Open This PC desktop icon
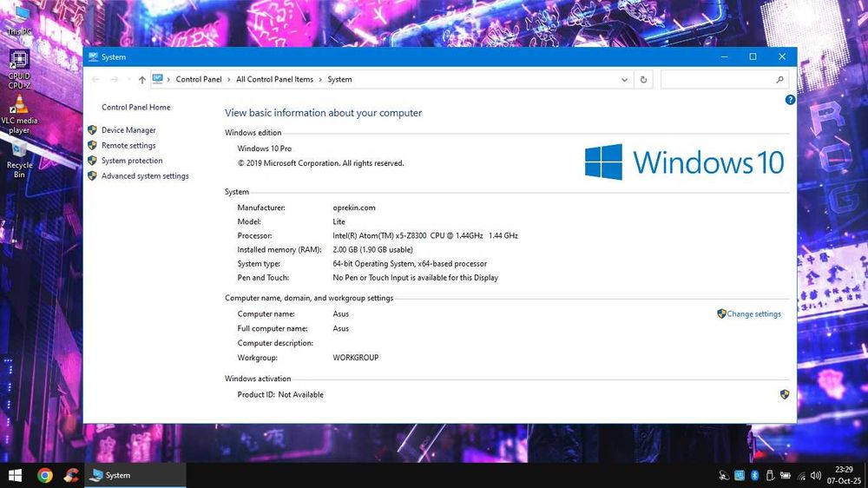868x488 pixels. click(x=19, y=19)
